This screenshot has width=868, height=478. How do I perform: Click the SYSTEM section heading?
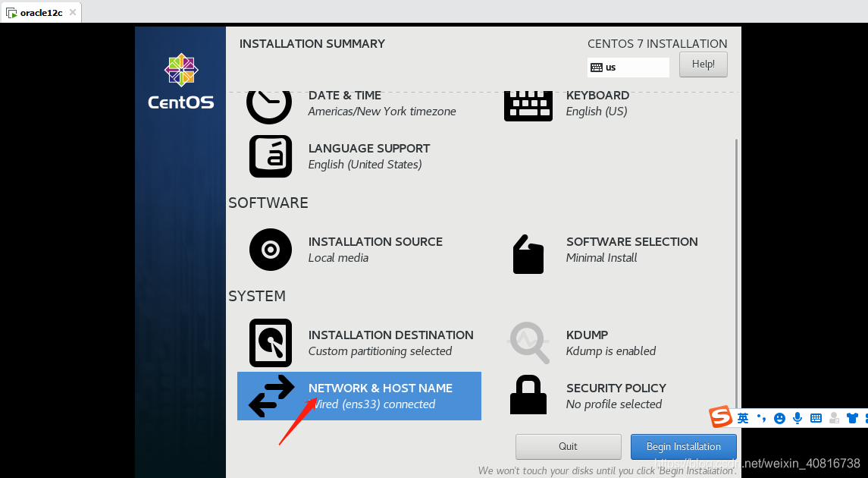pyautogui.click(x=257, y=297)
